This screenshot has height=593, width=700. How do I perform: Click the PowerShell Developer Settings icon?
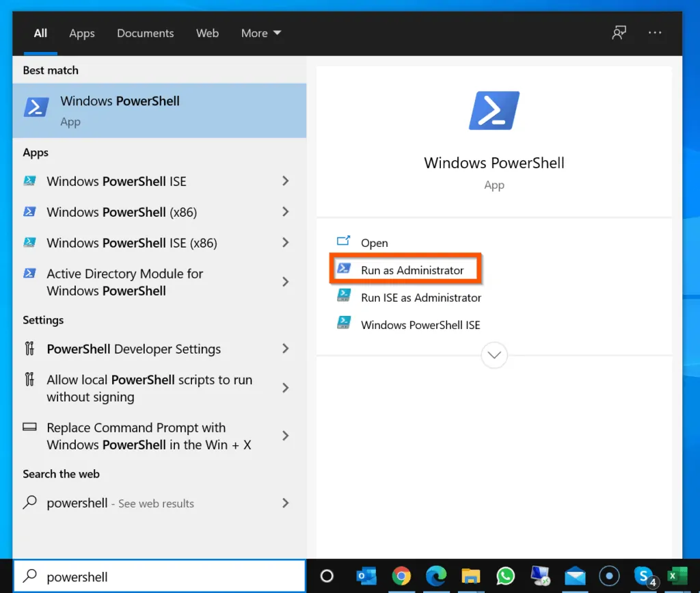pyautogui.click(x=29, y=349)
